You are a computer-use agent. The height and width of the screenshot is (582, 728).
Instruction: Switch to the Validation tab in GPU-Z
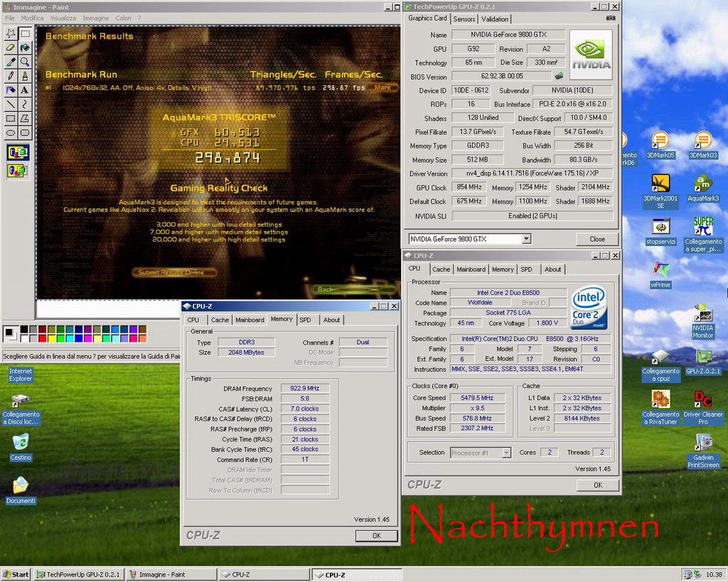click(x=495, y=19)
